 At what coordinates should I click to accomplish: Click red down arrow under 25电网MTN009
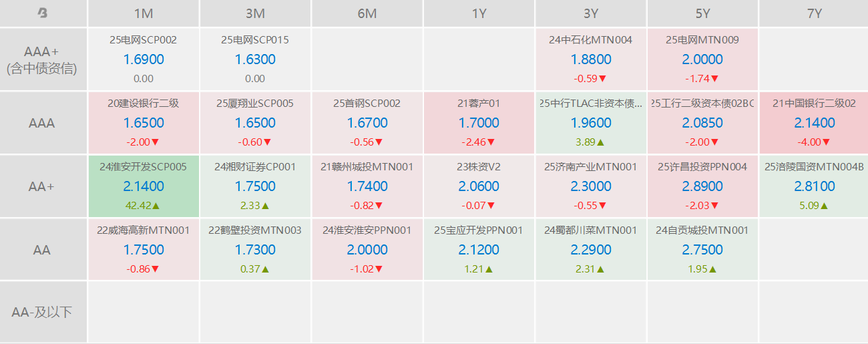click(714, 79)
